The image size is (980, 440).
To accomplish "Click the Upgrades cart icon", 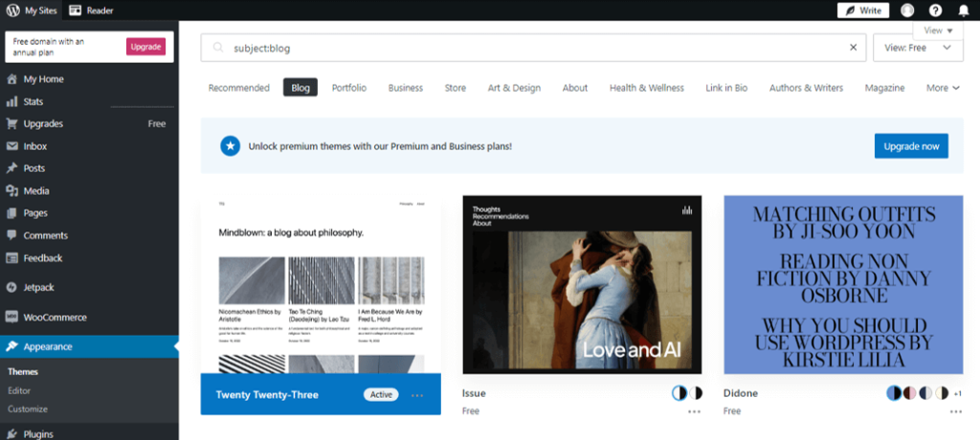I will (x=11, y=123).
